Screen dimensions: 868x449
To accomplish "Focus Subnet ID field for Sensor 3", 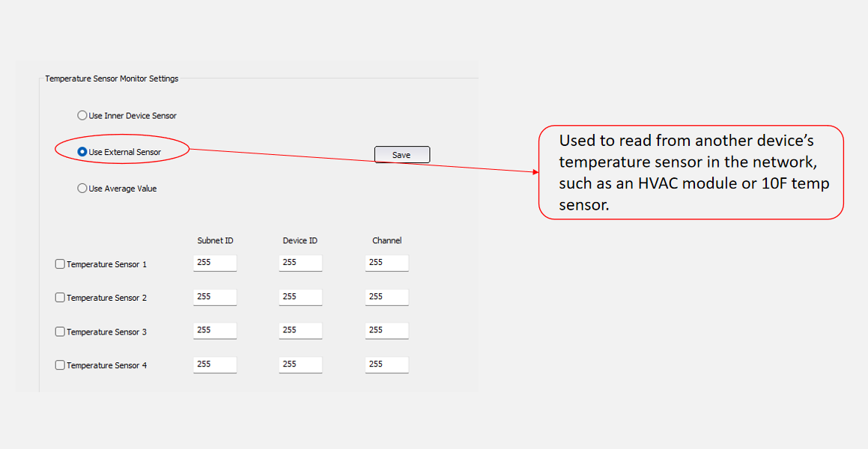I will pyautogui.click(x=215, y=331).
